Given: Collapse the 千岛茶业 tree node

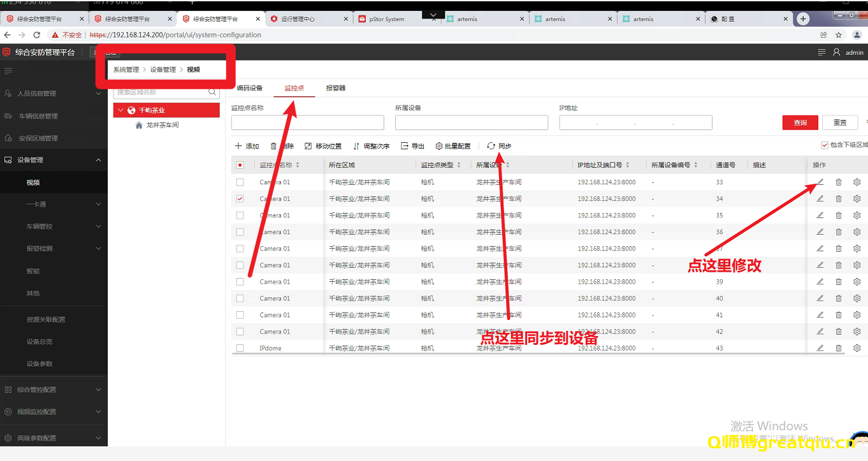Looking at the screenshot, I should point(120,110).
